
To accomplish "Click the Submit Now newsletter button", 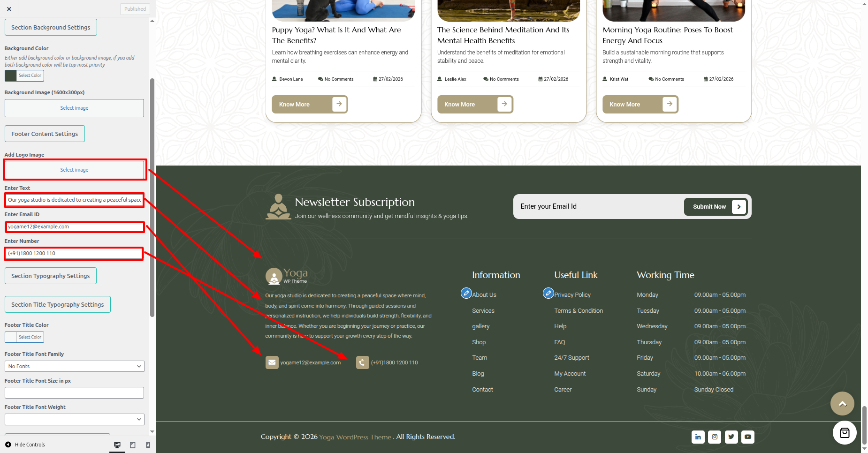I will tap(715, 207).
